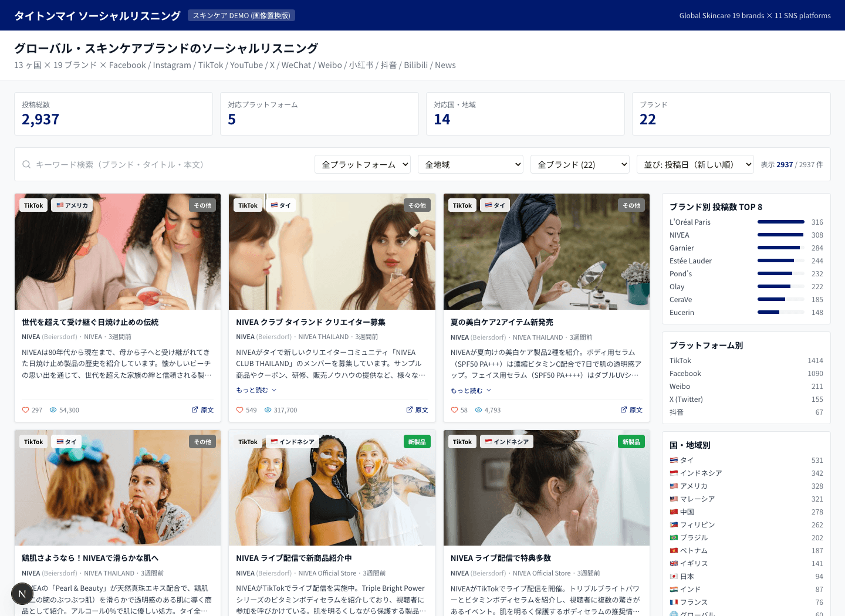Click America flag in country list
Screen dimensions: 845x616
tap(674, 486)
